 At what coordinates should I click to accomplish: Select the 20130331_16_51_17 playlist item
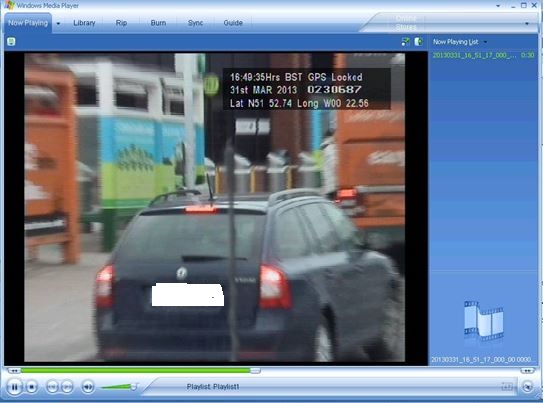coord(483,55)
